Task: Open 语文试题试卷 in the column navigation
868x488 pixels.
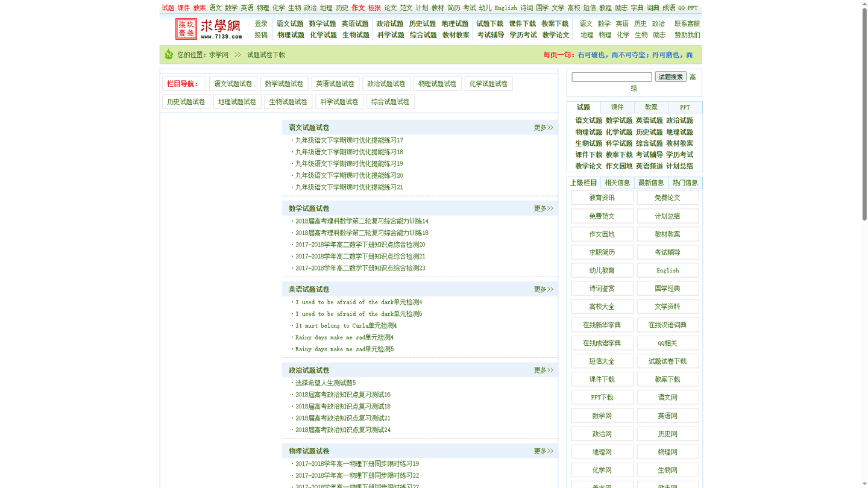Action: coord(233,84)
